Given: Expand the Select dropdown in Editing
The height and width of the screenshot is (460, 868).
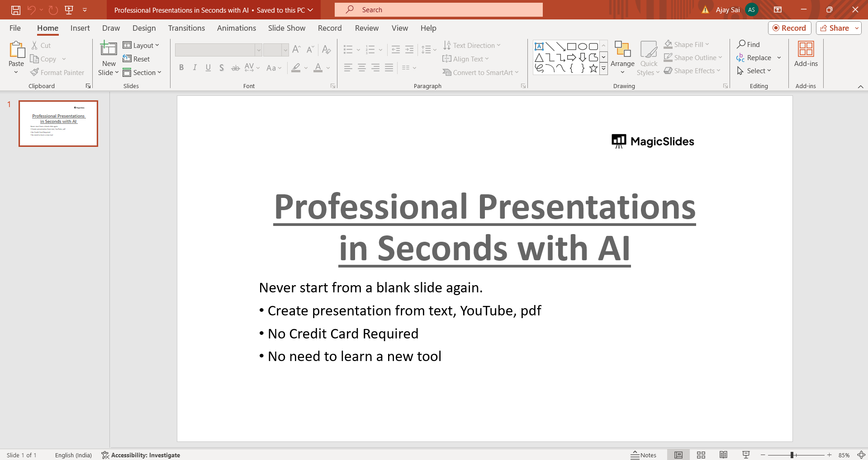Looking at the screenshot, I should coord(754,70).
